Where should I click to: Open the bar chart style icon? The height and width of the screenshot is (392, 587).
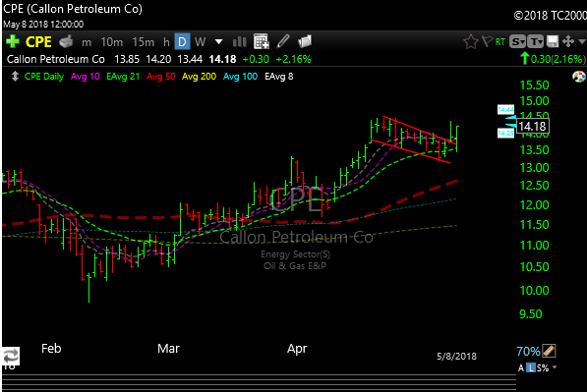pyautogui.click(x=240, y=42)
